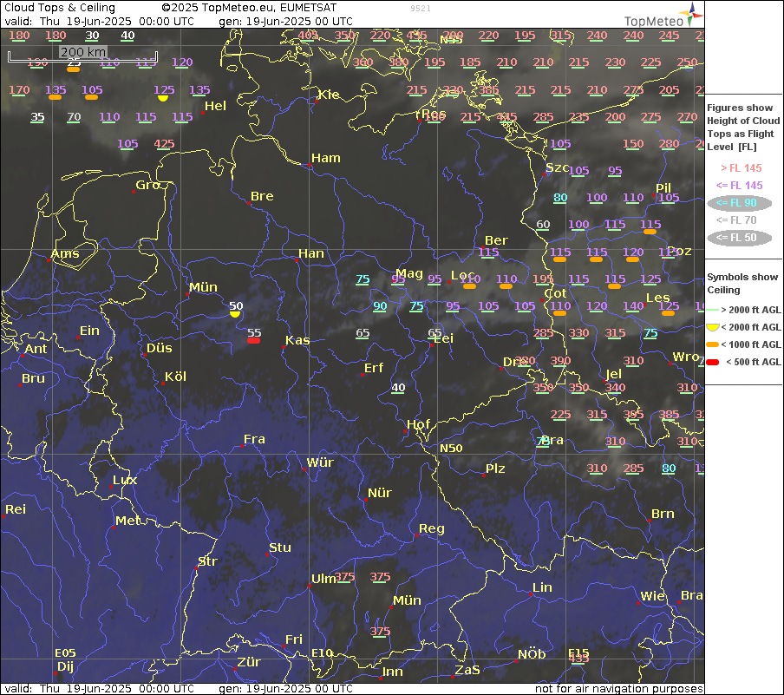The image size is (784, 695).
Task: Click the 'Köl' city label
Action: coord(175,377)
